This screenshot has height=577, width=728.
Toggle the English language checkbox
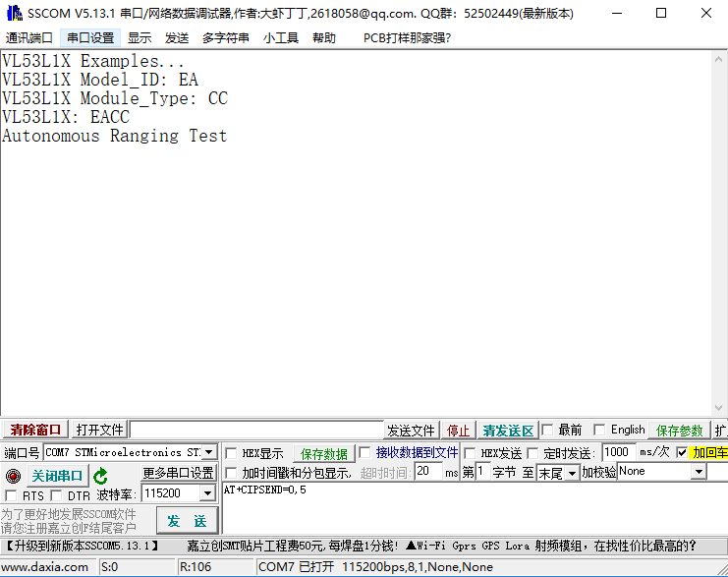click(599, 430)
